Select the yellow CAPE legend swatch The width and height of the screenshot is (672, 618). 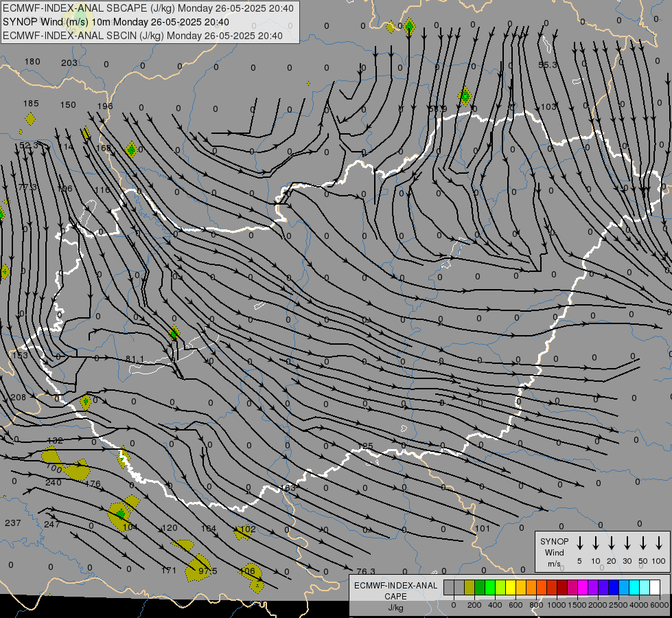(511, 588)
